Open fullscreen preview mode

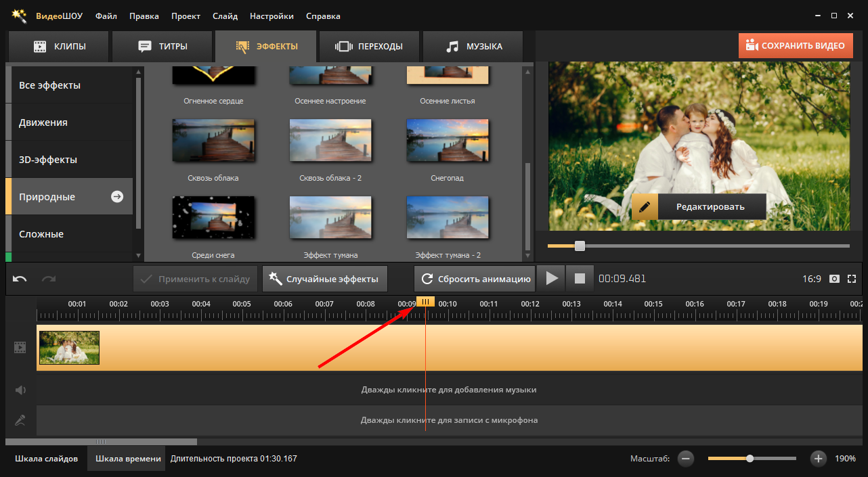pos(852,279)
